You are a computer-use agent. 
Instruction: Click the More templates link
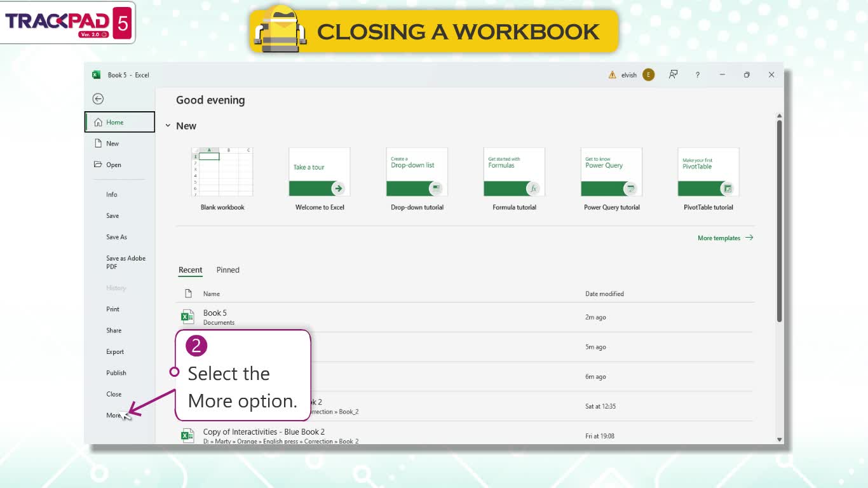pyautogui.click(x=725, y=238)
